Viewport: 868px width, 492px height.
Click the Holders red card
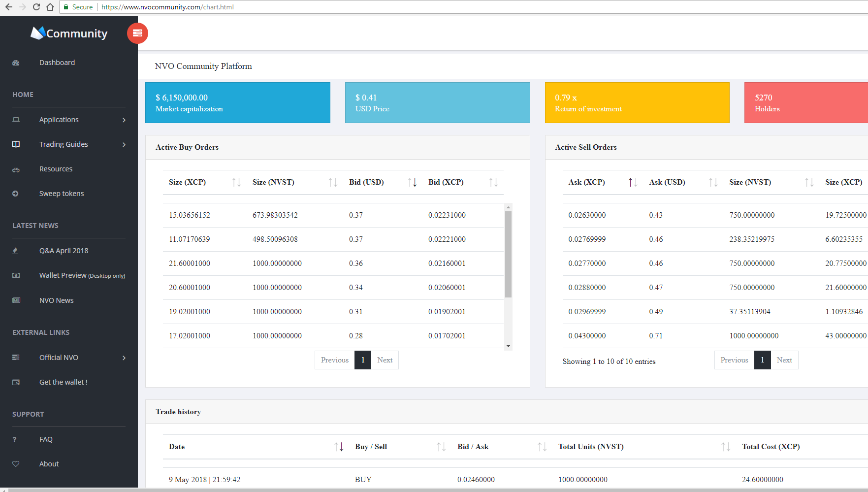806,102
